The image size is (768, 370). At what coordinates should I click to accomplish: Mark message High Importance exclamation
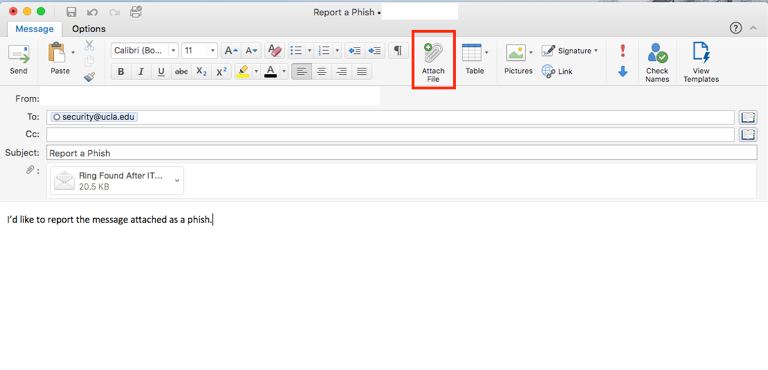point(623,50)
